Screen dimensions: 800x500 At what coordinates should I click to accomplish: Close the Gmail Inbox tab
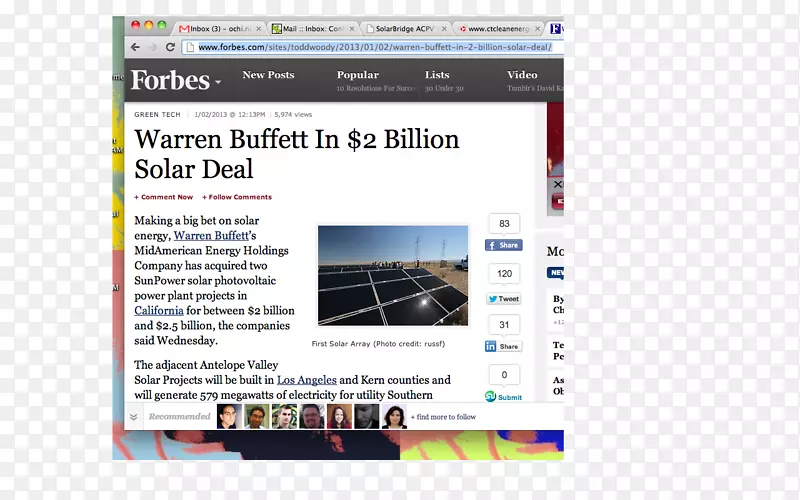click(259, 29)
